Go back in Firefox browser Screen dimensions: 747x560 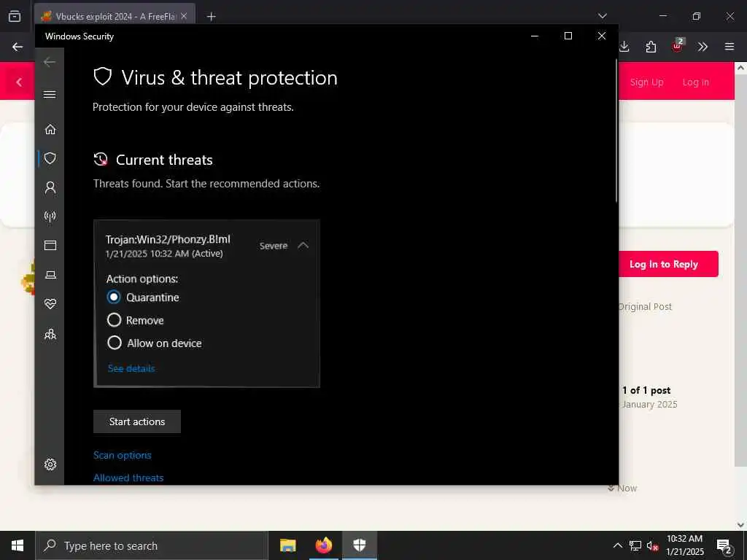coord(18,47)
